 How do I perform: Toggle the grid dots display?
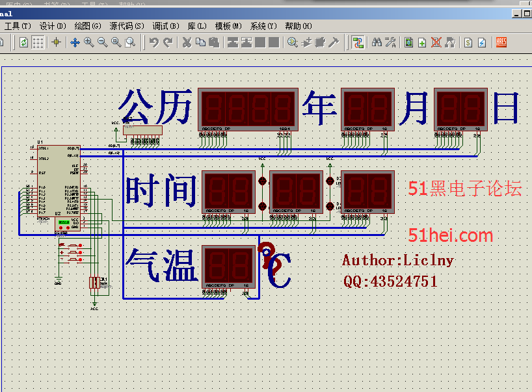click(38, 43)
